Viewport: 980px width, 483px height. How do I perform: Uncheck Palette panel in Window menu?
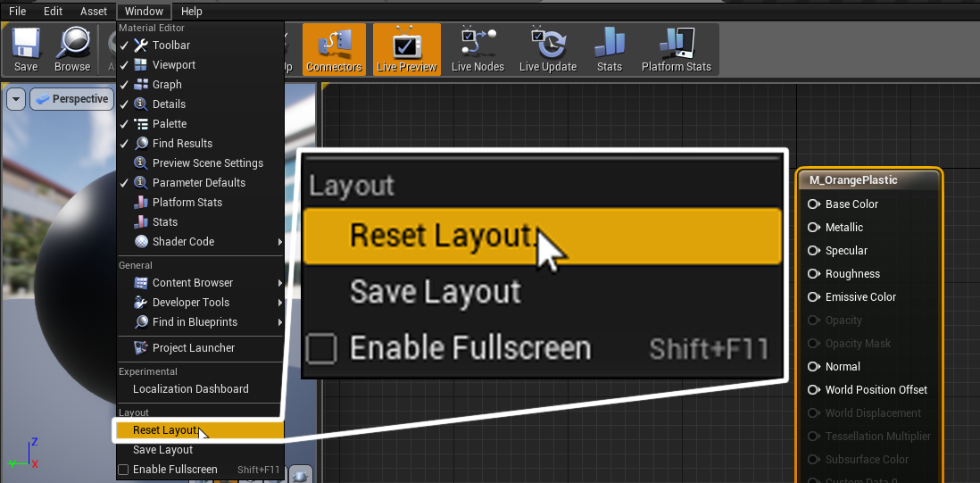coord(200,124)
